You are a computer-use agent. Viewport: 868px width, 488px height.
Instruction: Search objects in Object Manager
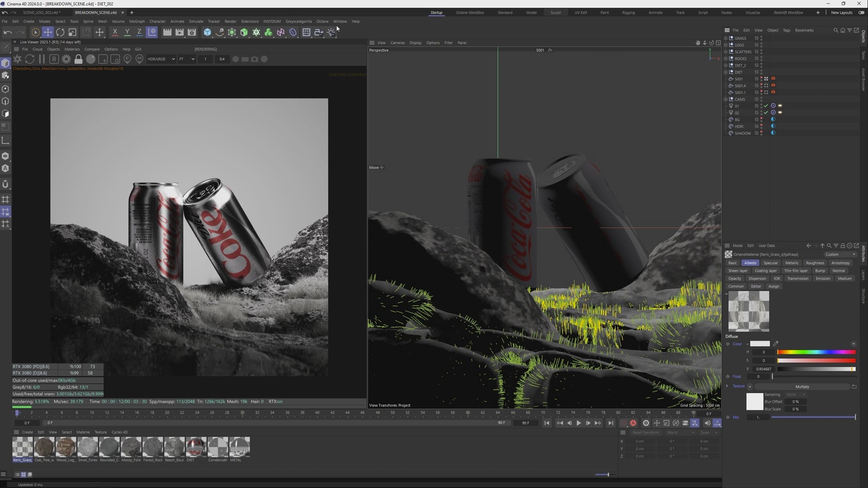pyautogui.click(x=835, y=30)
